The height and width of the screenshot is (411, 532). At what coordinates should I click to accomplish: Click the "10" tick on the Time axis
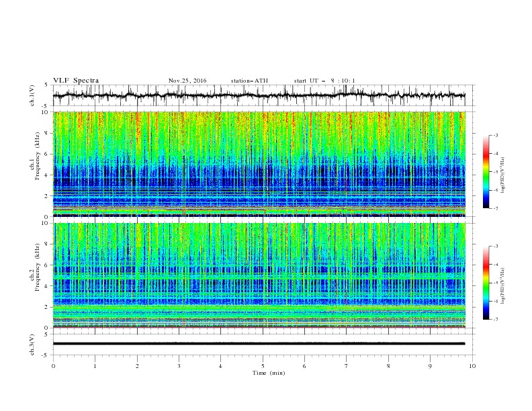tap(472, 366)
